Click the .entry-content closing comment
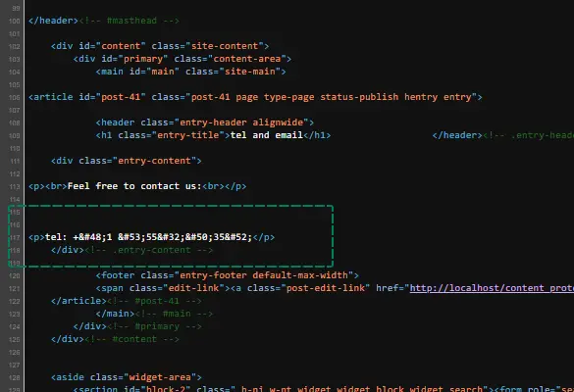The image size is (574, 392). coord(149,250)
